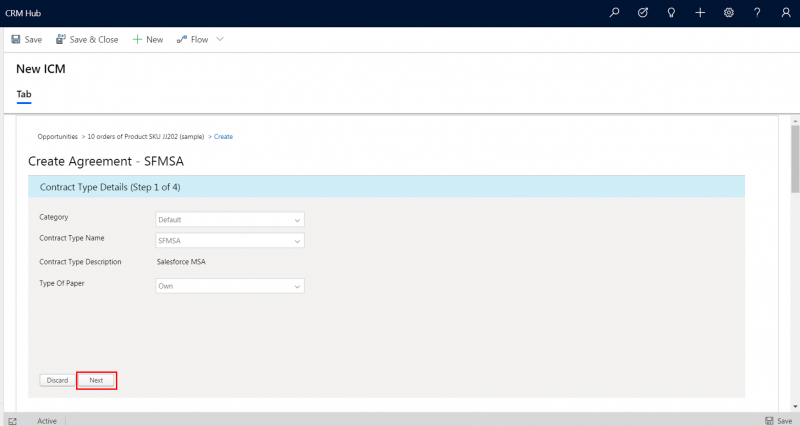The height and width of the screenshot is (426, 800).
Task: Open the Contract Type Name dropdown
Action: point(230,240)
